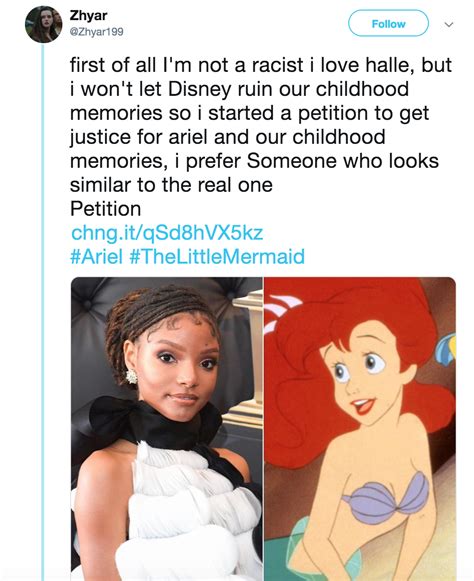This screenshot has height=581, width=474.
Task: Open the #TheLittleMermaid hashtag
Action: point(218,257)
